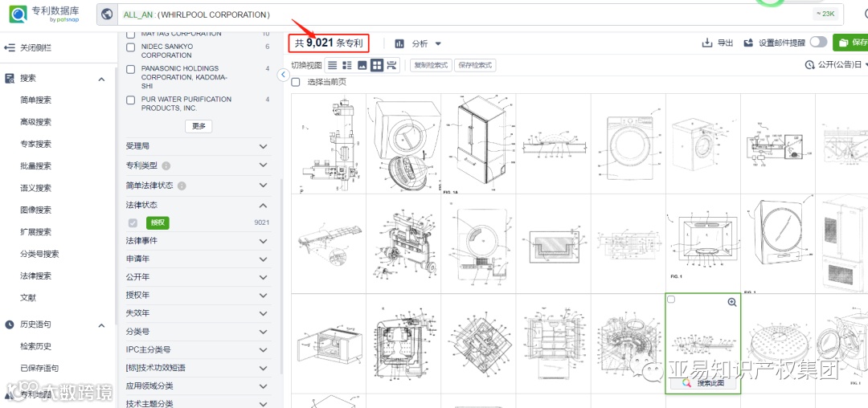
Task: Collapse the 搜索 sidebar section chevron
Action: 101,80
